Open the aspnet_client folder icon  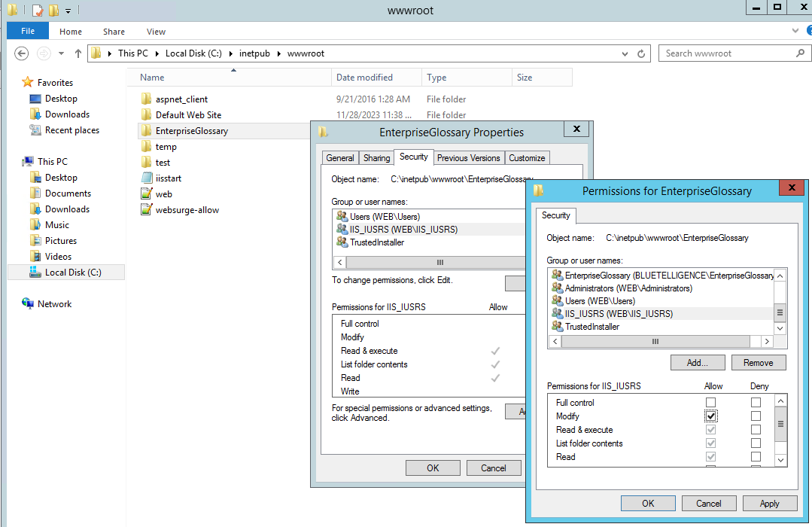pos(147,99)
